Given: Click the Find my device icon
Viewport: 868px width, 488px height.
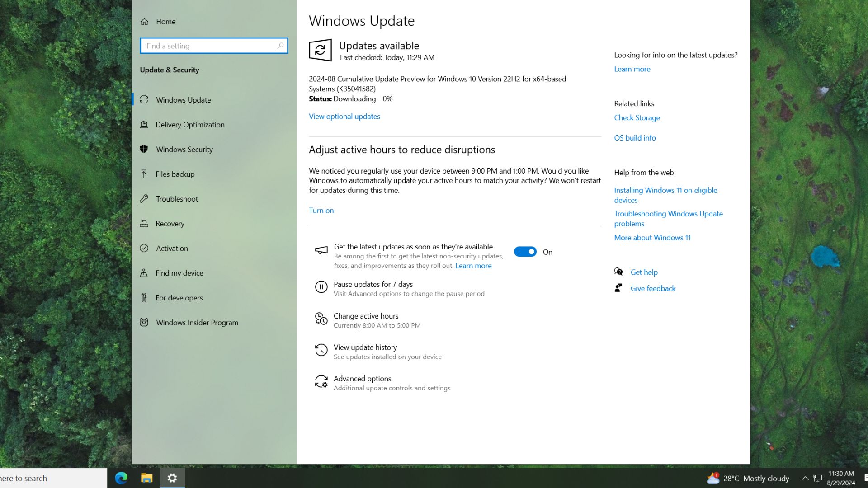Looking at the screenshot, I should pos(144,273).
